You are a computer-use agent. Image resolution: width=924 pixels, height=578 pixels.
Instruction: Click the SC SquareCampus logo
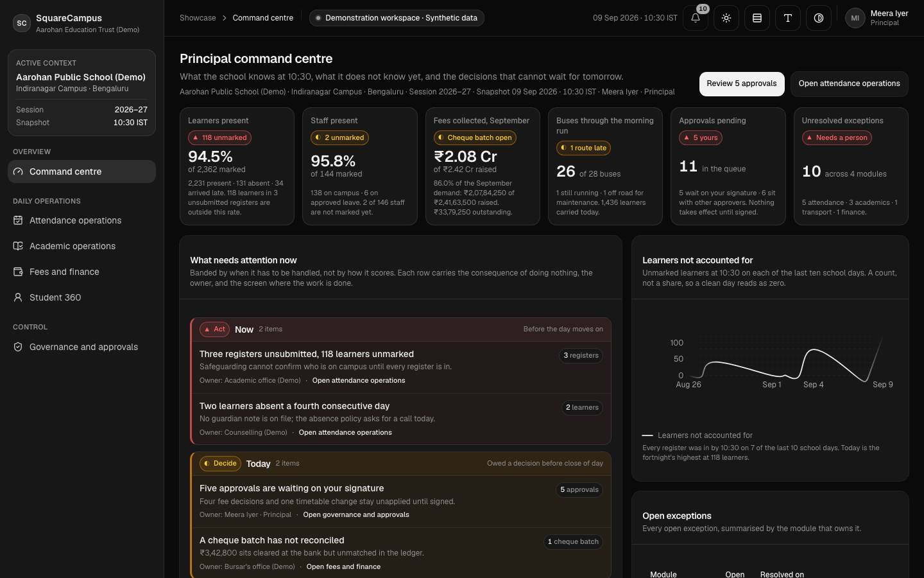[x=22, y=23]
